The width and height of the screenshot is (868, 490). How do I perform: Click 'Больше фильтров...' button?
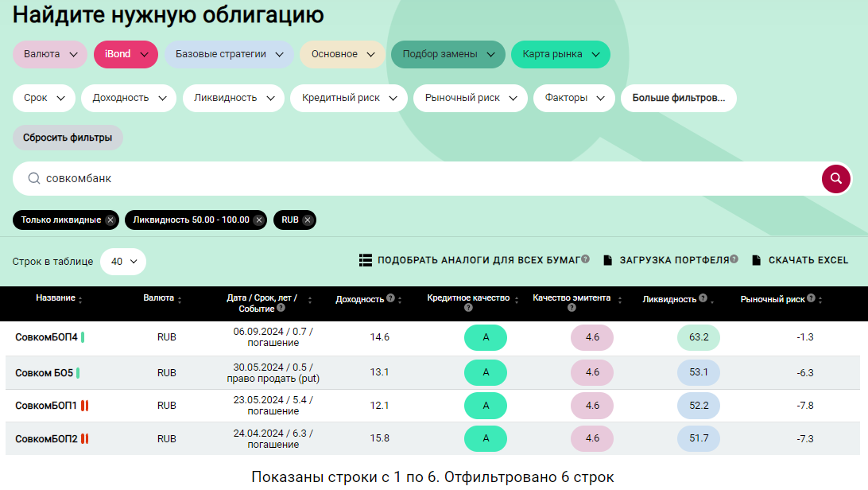(x=678, y=98)
